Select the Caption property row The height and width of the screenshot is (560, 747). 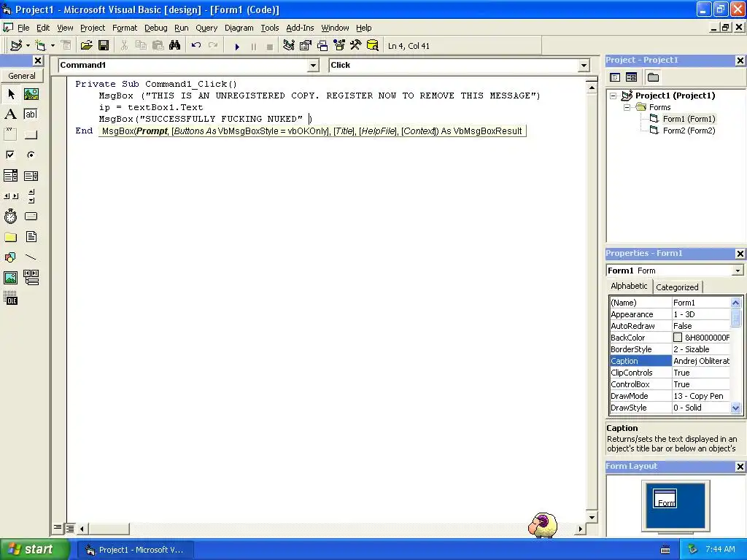click(670, 361)
